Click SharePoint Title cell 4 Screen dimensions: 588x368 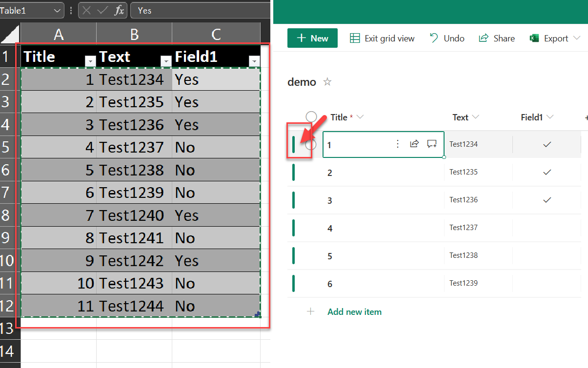tap(383, 228)
